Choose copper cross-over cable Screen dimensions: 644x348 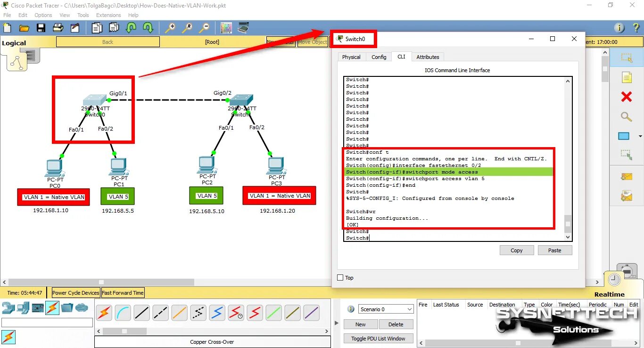pyautogui.click(x=160, y=313)
